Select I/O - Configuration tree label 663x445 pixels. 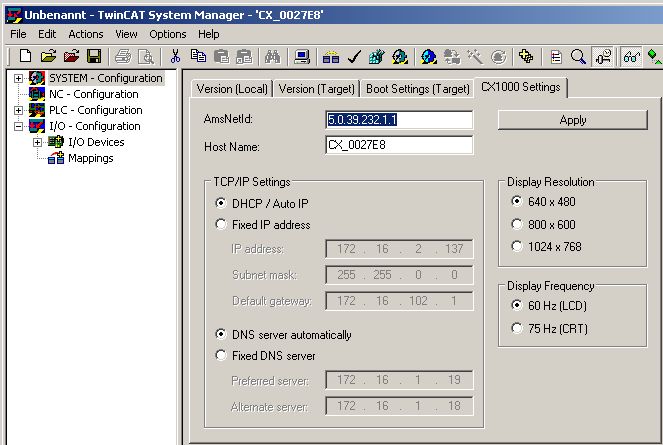pos(94,126)
